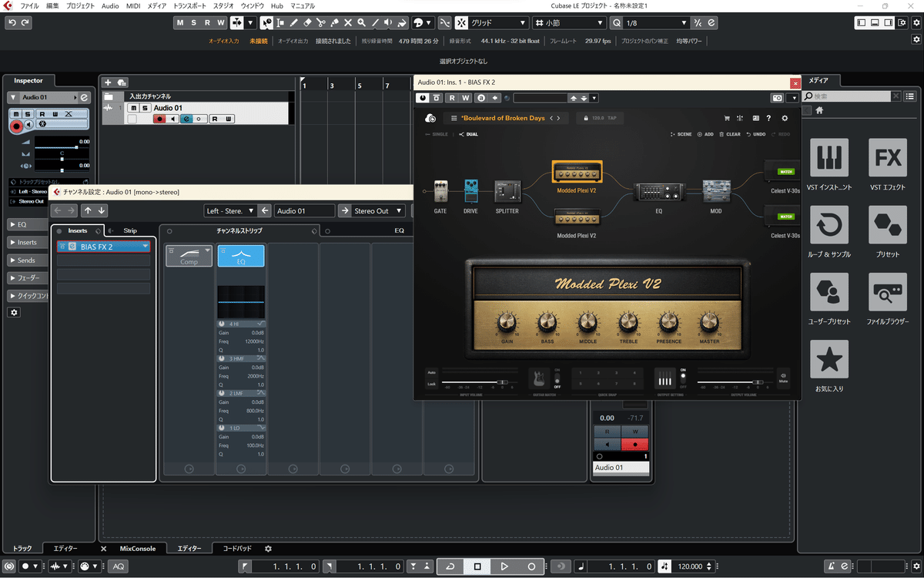
Task: Toggle Mute on Audio 01 track list
Action: 133,108
